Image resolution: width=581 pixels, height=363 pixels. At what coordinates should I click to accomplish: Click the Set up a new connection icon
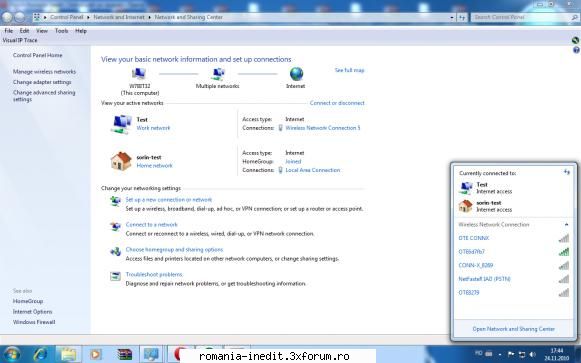(x=115, y=201)
